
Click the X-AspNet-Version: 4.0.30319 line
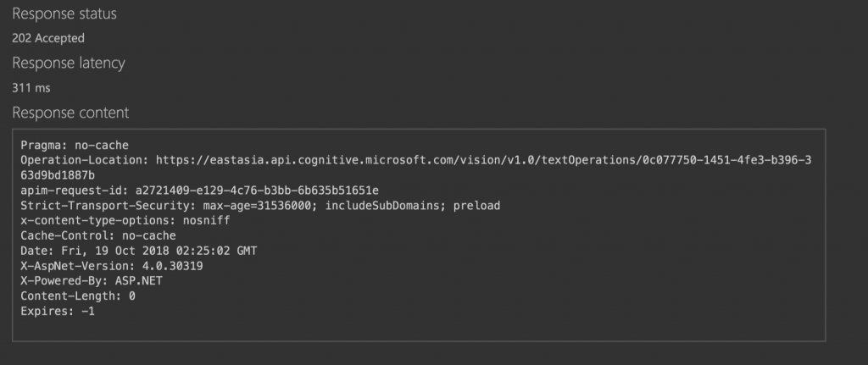pos(111,266)
